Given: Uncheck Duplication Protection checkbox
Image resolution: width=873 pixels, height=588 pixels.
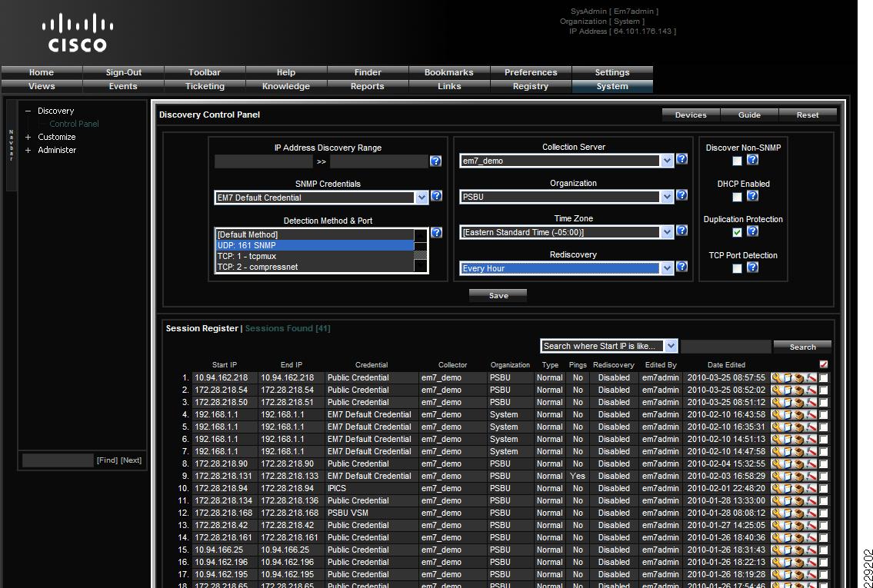Looking at the screenshot, I should click(x=737, y=232).
